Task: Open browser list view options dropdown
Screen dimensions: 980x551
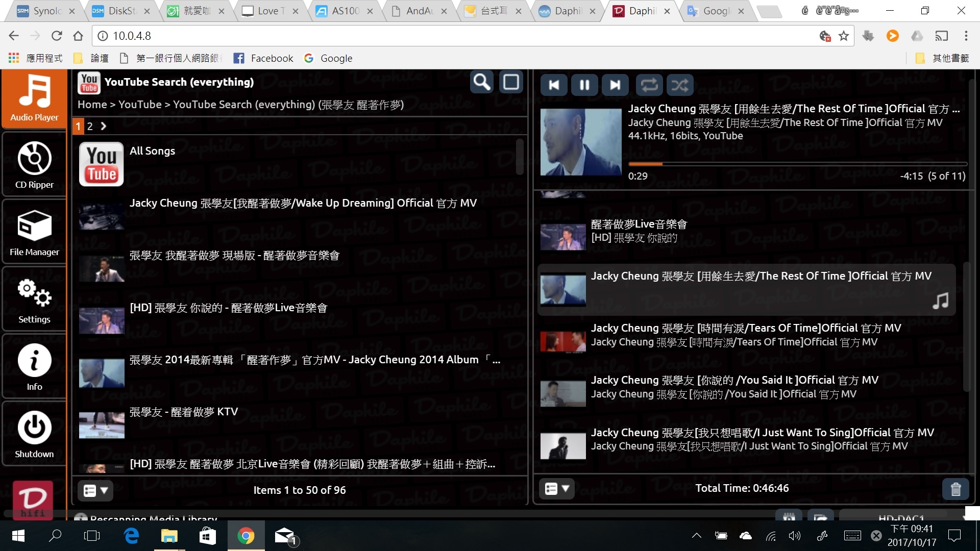Action: tap(95, 491)
